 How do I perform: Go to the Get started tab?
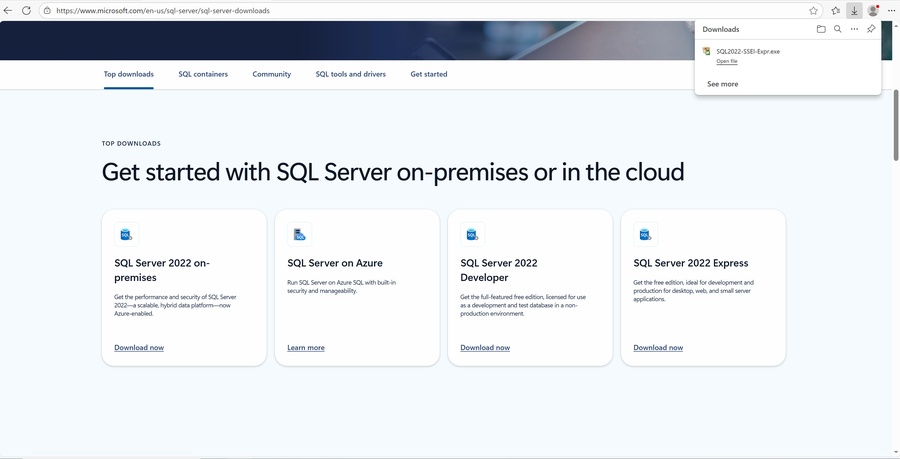(x=429, y=74)
